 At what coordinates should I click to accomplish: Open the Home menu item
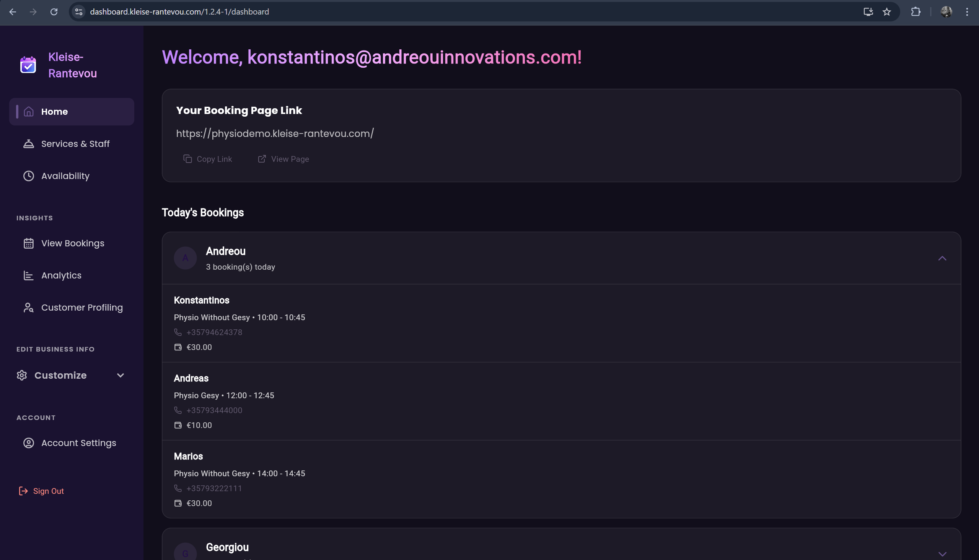click(x=72, y=112)
